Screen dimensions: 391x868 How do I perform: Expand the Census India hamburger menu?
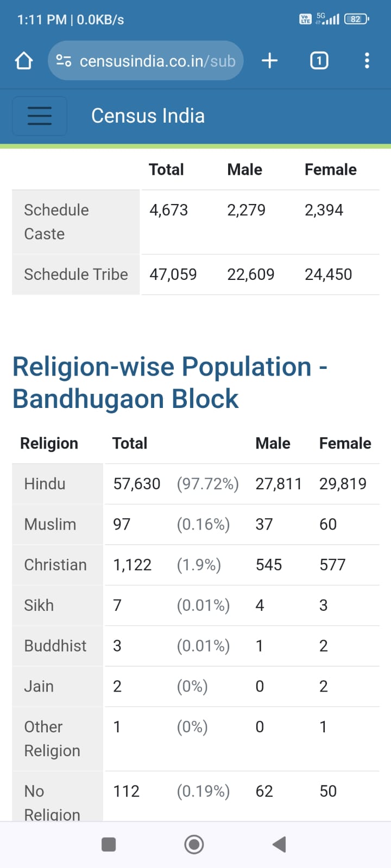[40, 116]
